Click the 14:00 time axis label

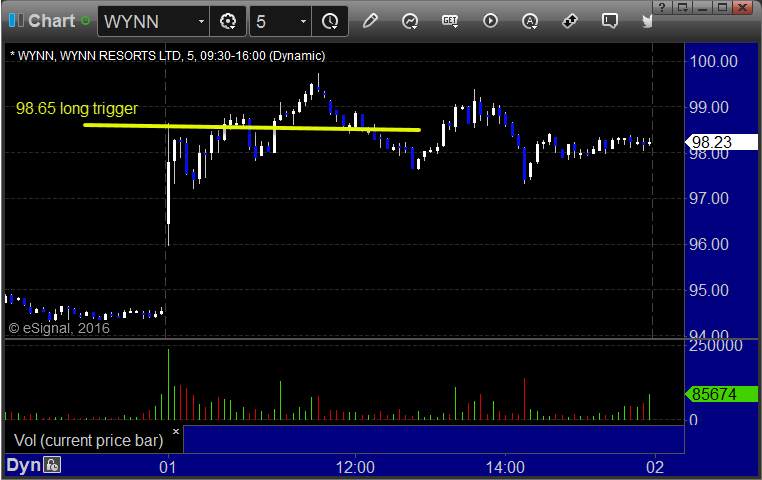point(505,467)
